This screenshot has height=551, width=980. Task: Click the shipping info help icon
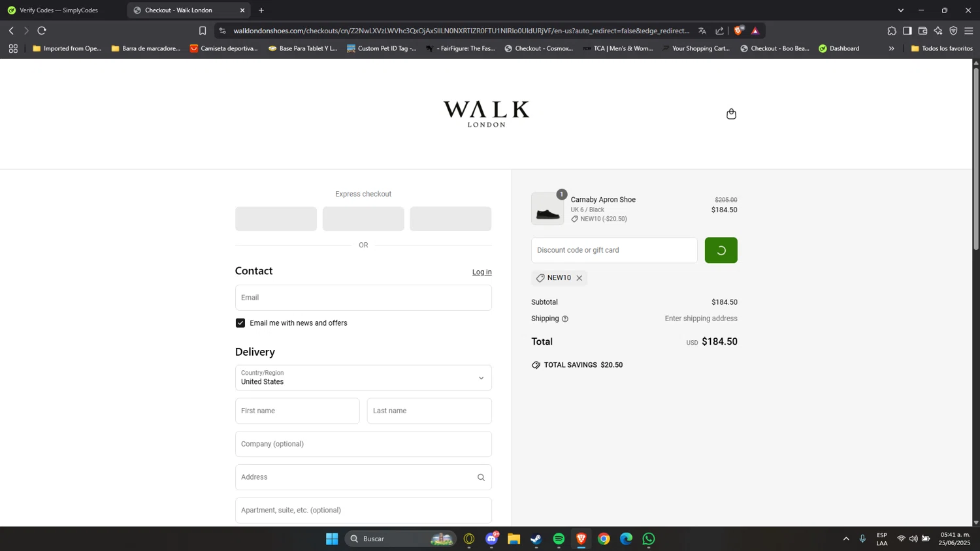tap(565, 319)
